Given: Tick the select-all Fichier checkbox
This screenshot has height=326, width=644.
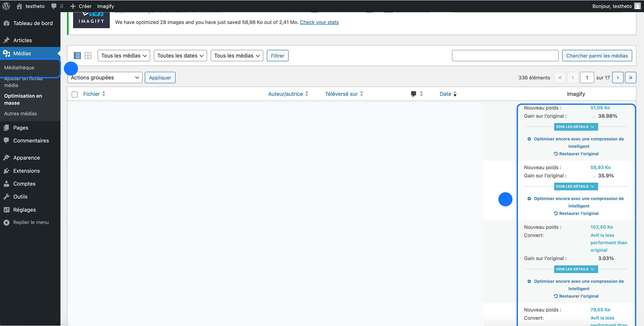Looking at the screenshot, I should click(75, 94).
